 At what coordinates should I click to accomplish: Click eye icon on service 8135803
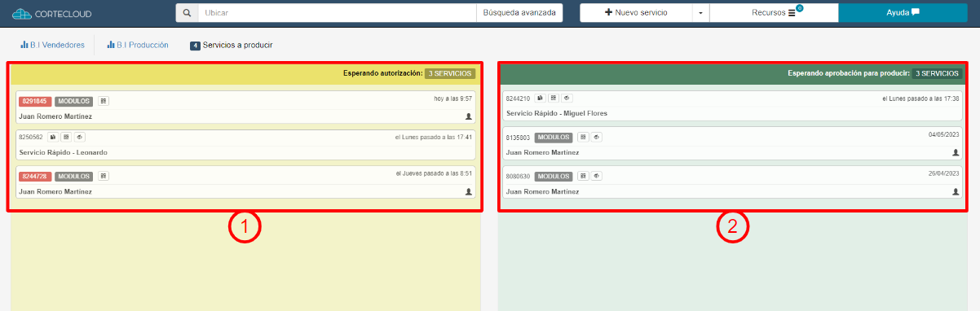tap(597, 137)
